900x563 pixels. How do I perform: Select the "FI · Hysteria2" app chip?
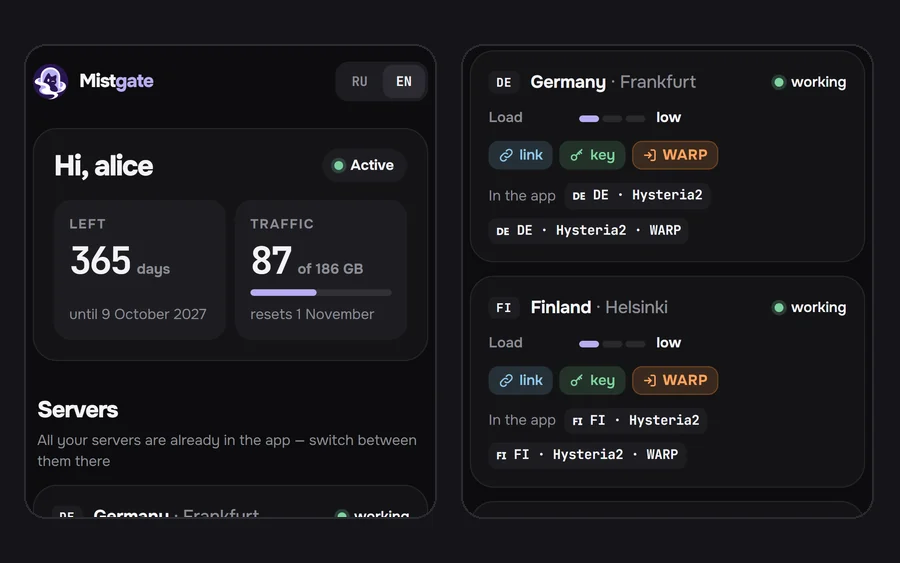click(x=635, y=420)
